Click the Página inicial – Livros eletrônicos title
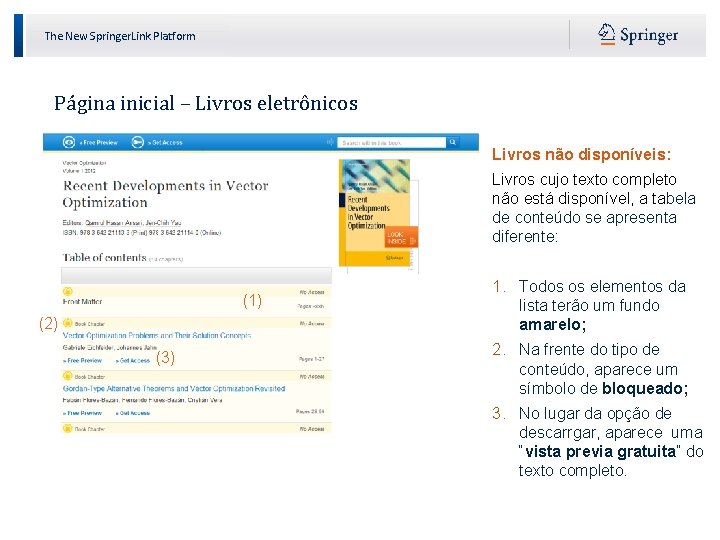 pos(206,103)
